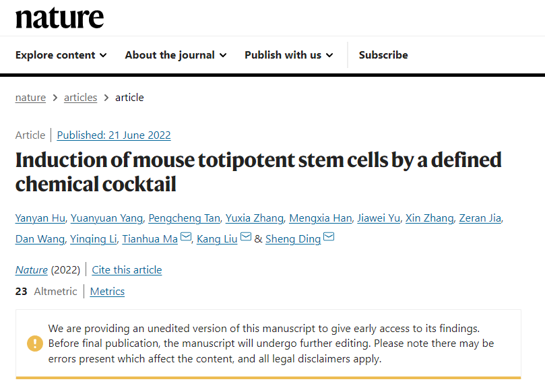Image resolution: width=545 pixels, height=392 pixels.
Task: Click the italic Nature journal link
Action: 32,270
